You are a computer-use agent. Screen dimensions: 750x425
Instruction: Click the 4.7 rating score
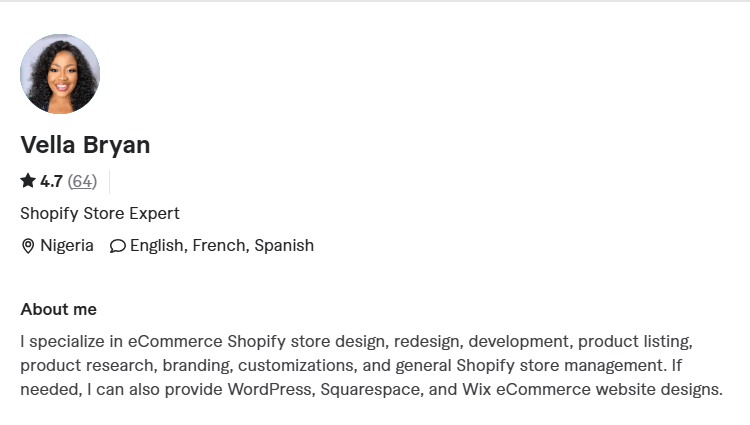(x=51, y=181)
